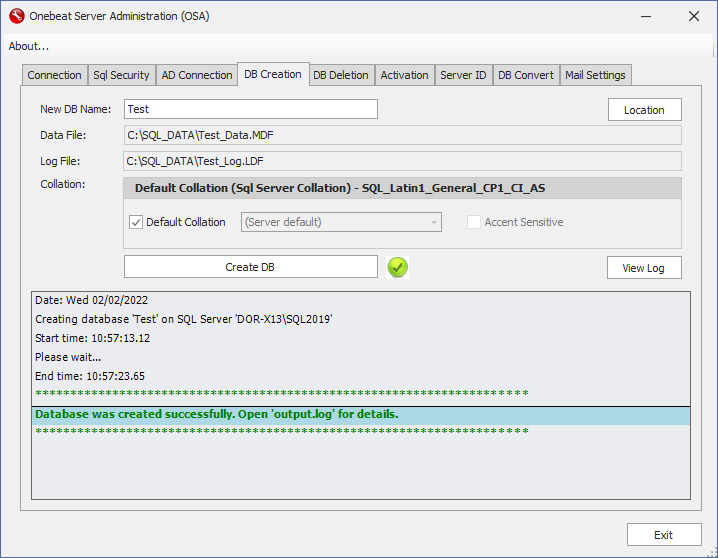The width and height of the screenshot is (718, 558).
Task: Click the Data File path field
Action: 403,135
